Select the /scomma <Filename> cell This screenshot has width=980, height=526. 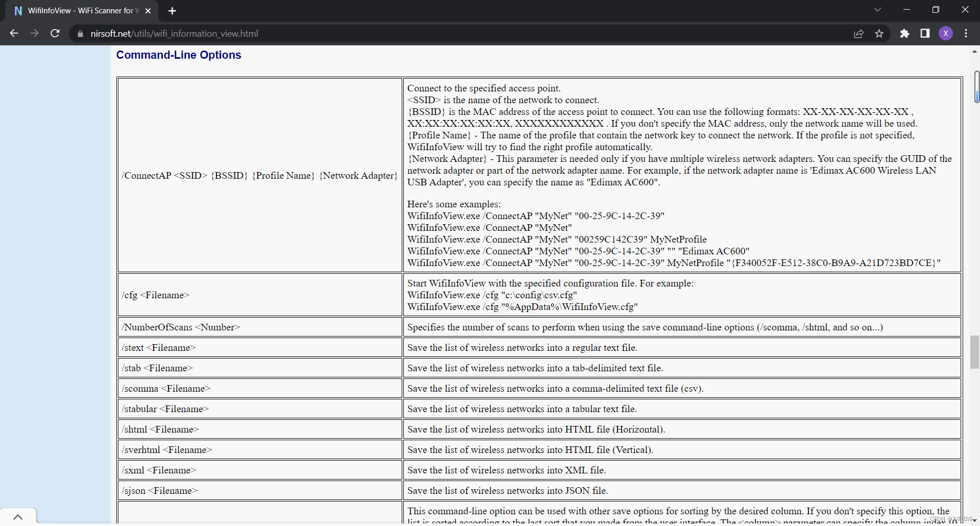tap(260, 388)
